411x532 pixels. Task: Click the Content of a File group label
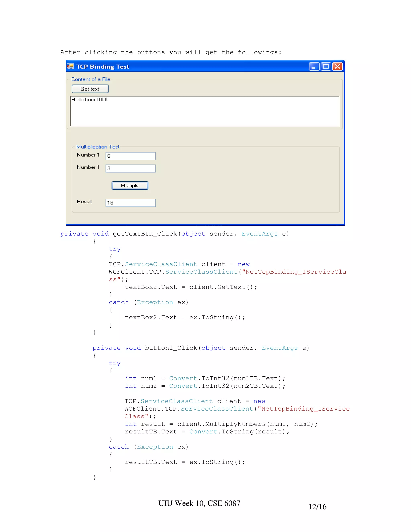coord(91,79)
